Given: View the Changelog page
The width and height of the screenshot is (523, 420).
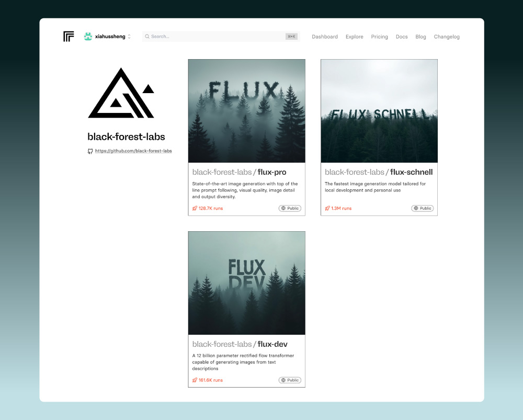Looking at the screenshot, I should pyautogui.click(x=447, y=37).
